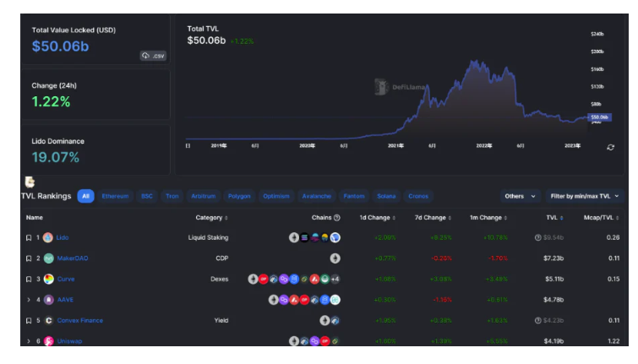Image resolution: width=638 pixels, height=364 pixels.
Task: Click the small llama icon above TVL Rankings
Action: (x=30, y=182)
